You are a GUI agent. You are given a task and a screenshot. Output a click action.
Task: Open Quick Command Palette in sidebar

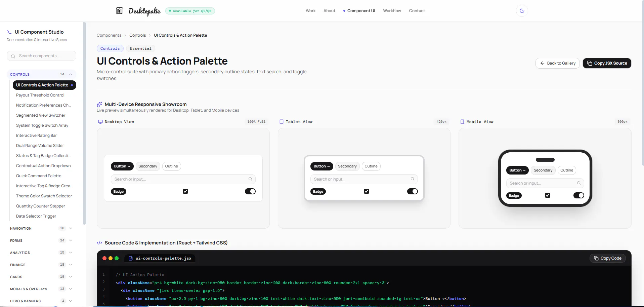pos(44,176)
